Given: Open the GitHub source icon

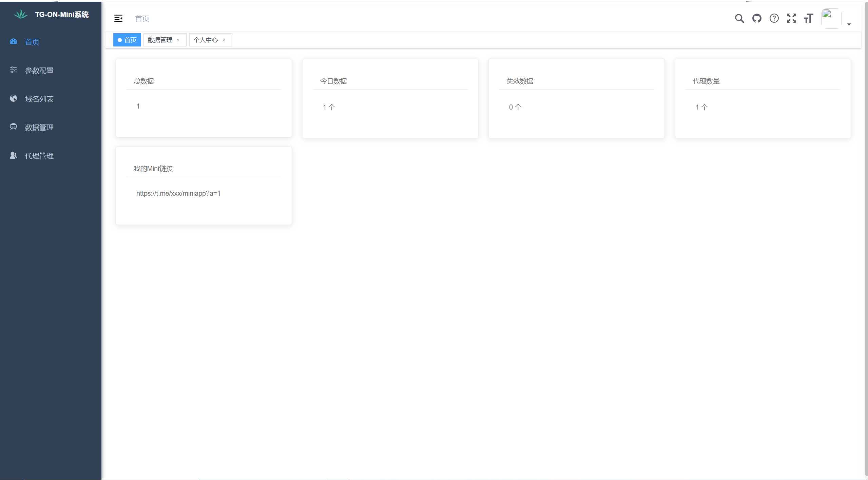Looking at the screenshot, I should click(x=757, y=18).
